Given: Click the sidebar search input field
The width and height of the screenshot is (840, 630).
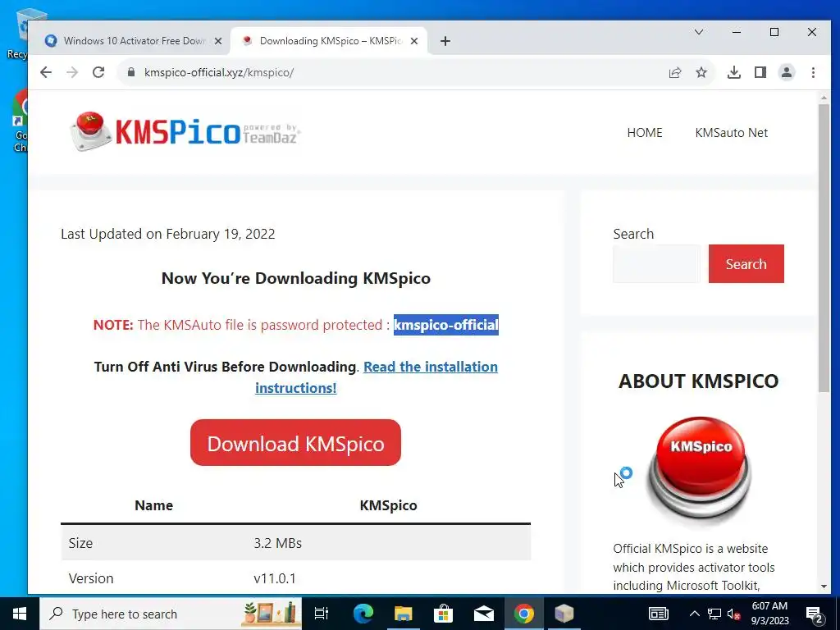Looking at the screenshot, I should pyautogui.click(x=657, y=263).
